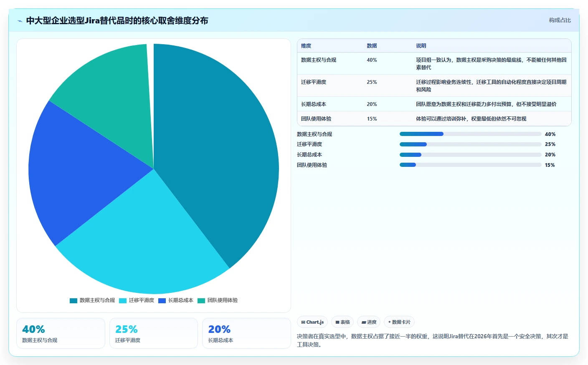The image size is (588, 365).
Task: Click the Chart.js tag
Action: point(312,322)
